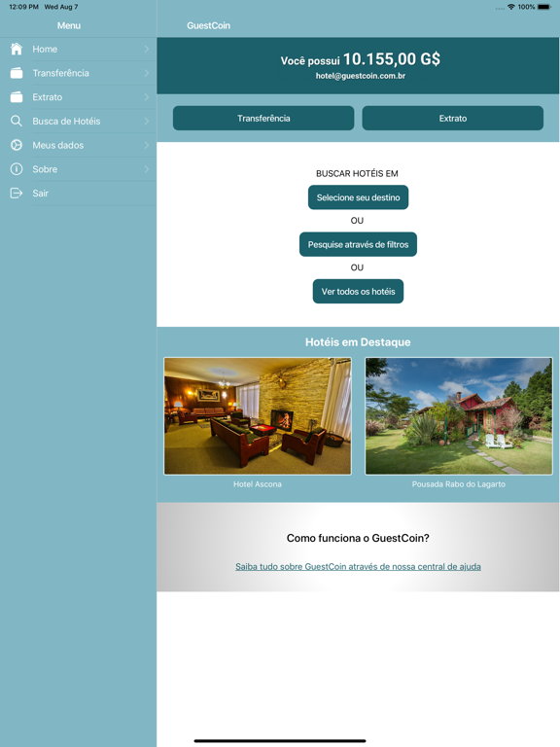
Task: Click the Hotel Ascona caption
Action: 258,484
